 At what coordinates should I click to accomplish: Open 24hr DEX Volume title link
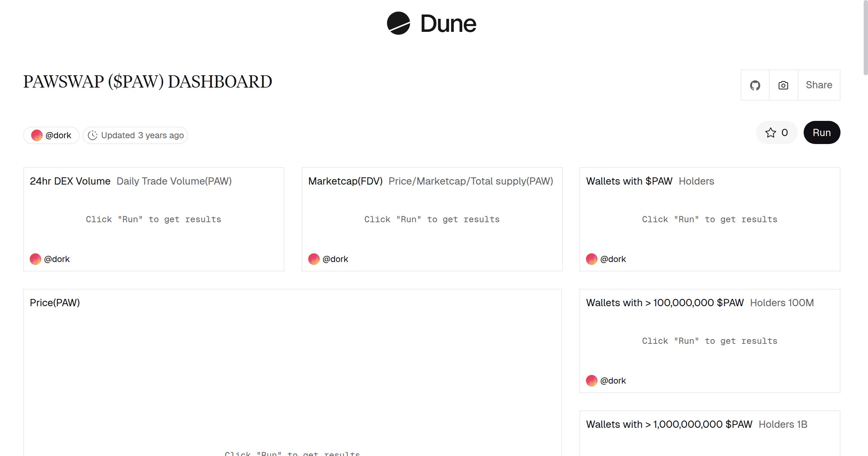coord(70,181)
